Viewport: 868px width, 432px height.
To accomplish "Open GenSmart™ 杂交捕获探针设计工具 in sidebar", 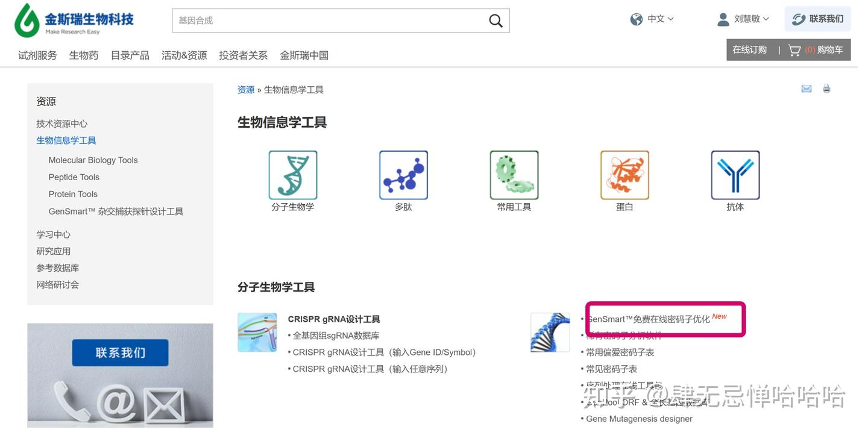I will click(x=116, y=211).
